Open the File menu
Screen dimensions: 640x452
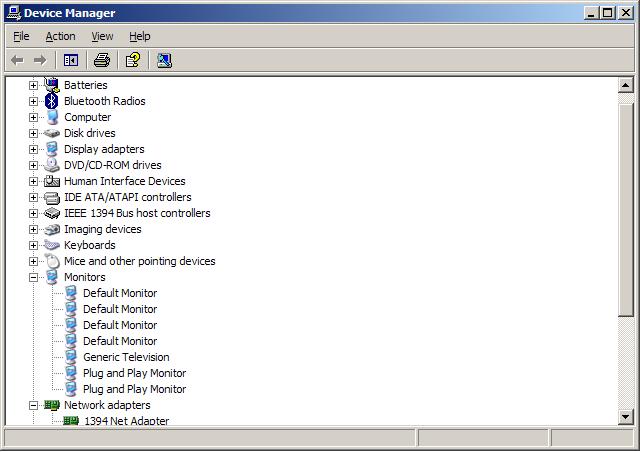pyautogui.click(x=21, y=36)
